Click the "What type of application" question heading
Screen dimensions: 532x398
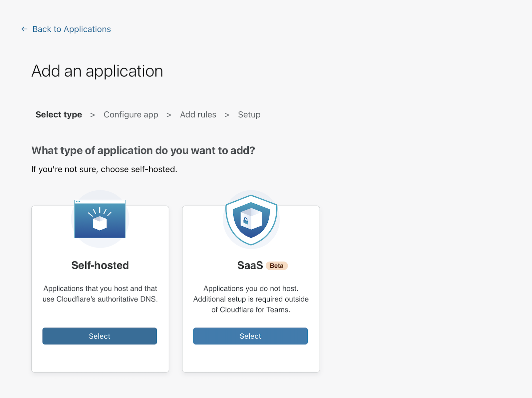pyautogui.click(x=143, y=150)
